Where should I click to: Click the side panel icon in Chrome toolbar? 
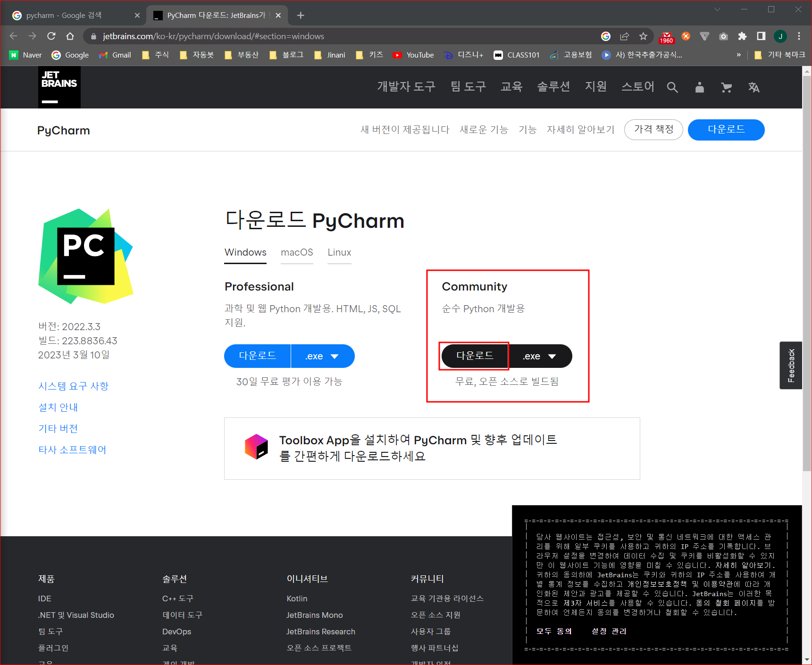[761, 36]
